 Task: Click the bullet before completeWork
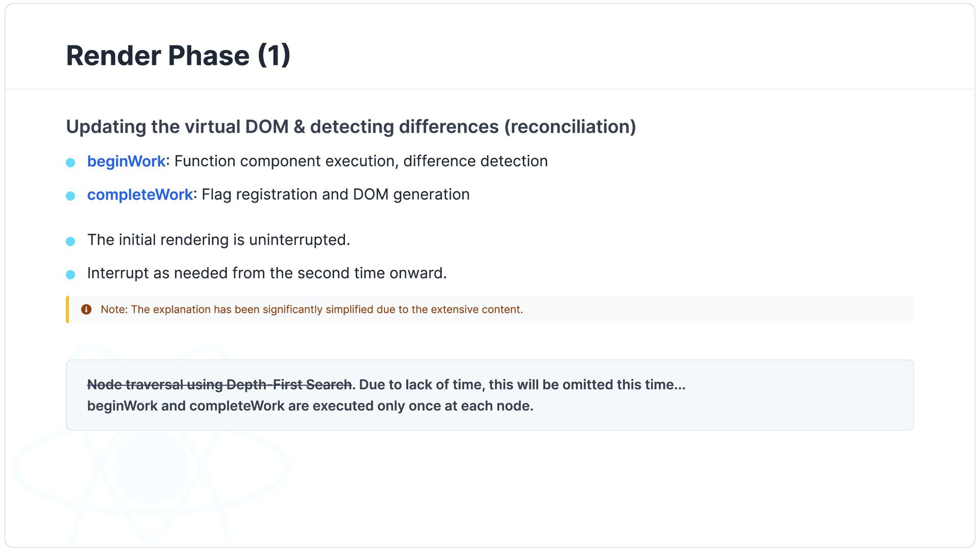coord(70,196)
